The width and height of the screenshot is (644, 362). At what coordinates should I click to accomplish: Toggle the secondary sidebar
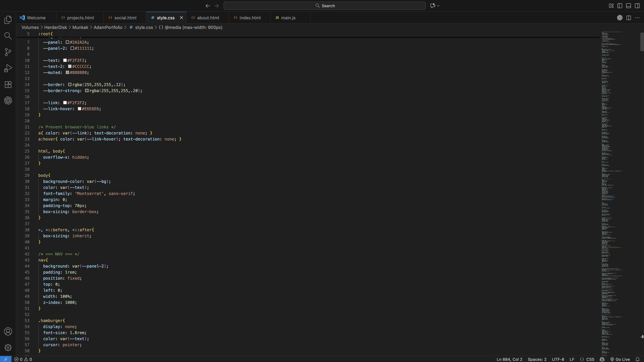638,6
